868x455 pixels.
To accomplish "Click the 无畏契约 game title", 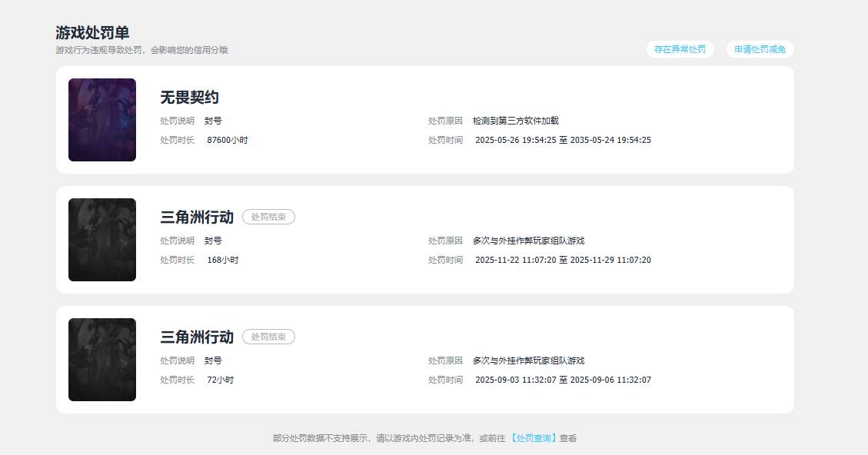I will [x=189, y=98].
